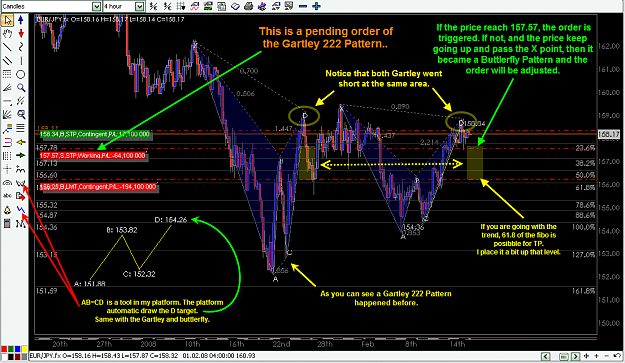Select the abc text label tool
The image size is (625, 363).
(7, 196)
